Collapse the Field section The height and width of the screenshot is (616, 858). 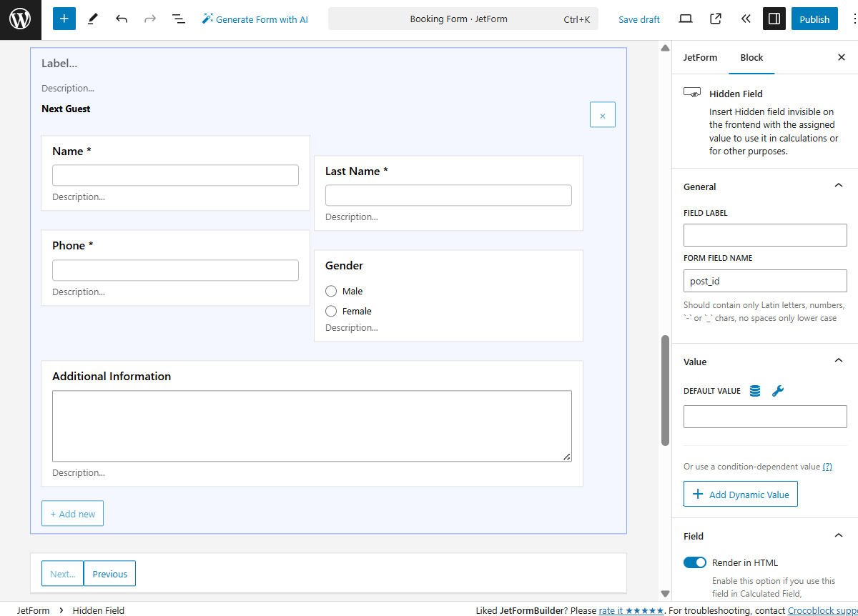pyautogui.click(x=838, y=535)
